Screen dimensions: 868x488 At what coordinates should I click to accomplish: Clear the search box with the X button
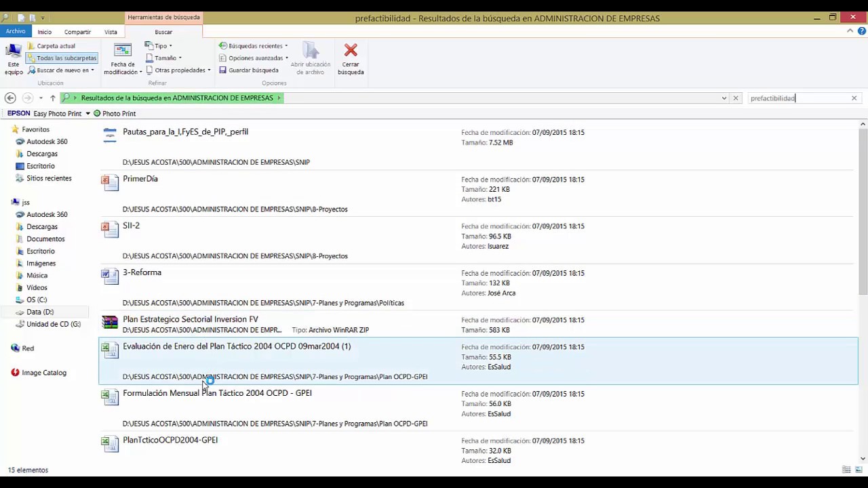[x=854, y=98]
